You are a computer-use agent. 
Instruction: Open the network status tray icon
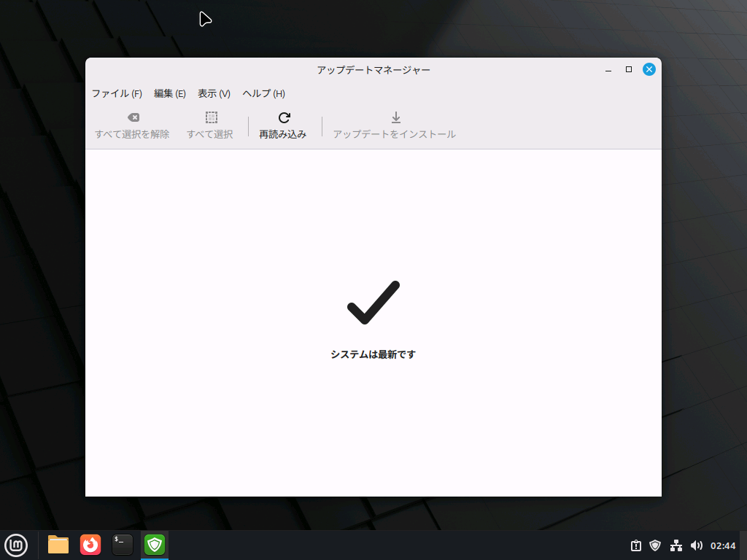675,545
